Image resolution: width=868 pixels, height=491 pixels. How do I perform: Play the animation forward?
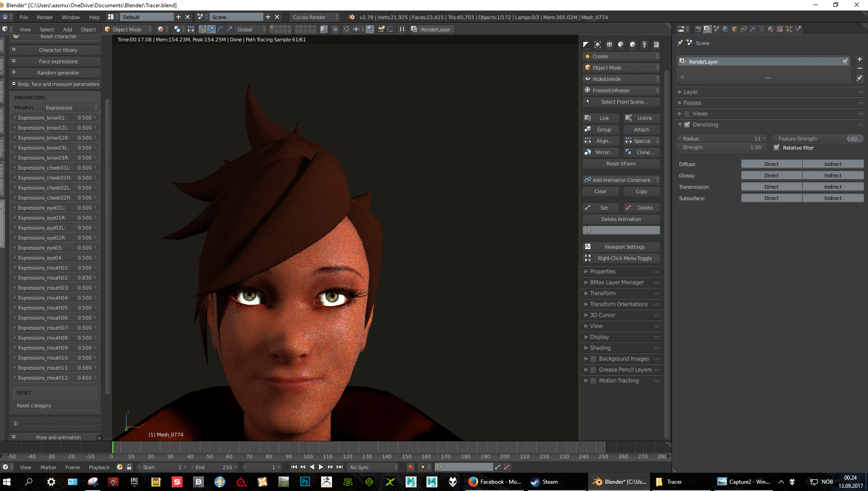pyautogui.click(x=321, y=467)
